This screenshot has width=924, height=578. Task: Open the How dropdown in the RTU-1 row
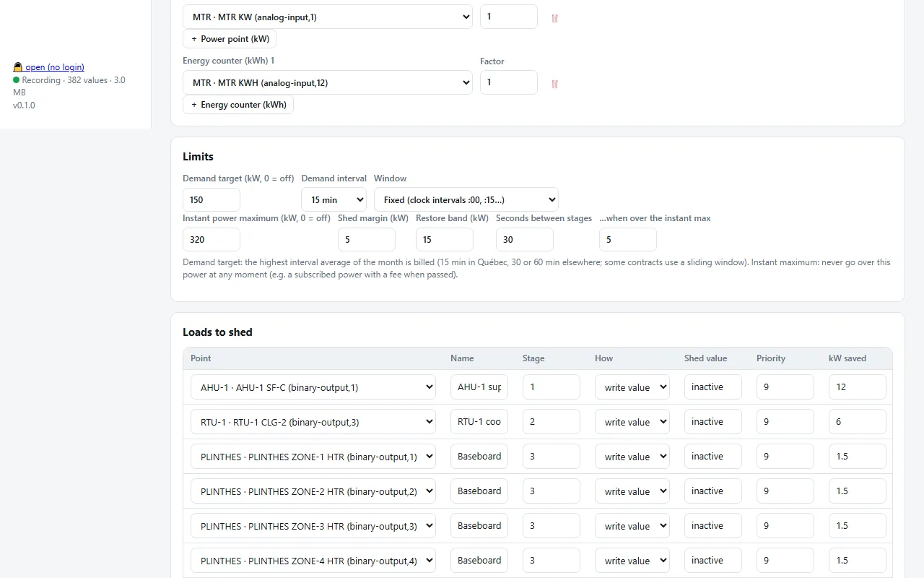point(632,421)
